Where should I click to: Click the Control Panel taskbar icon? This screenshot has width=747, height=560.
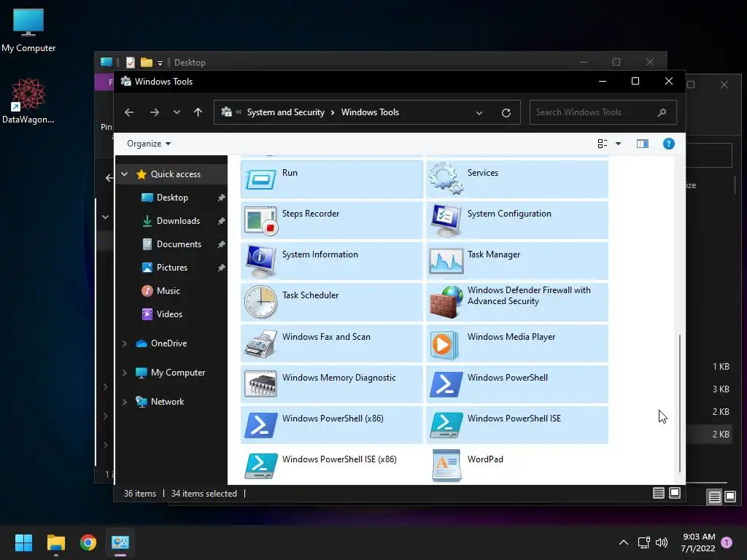point(120,542)
